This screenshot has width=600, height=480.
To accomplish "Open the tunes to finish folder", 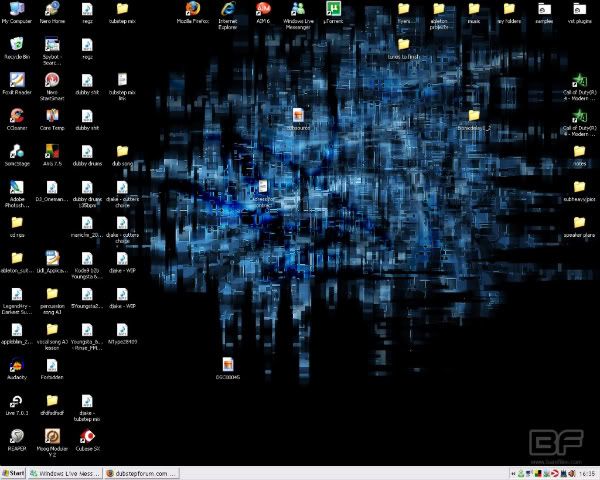I will pos(403,48).
